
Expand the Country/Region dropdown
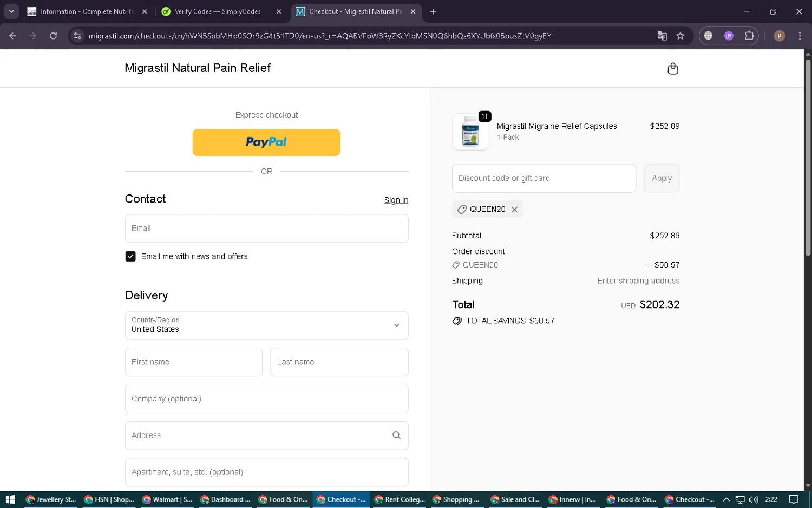(266, 325)
